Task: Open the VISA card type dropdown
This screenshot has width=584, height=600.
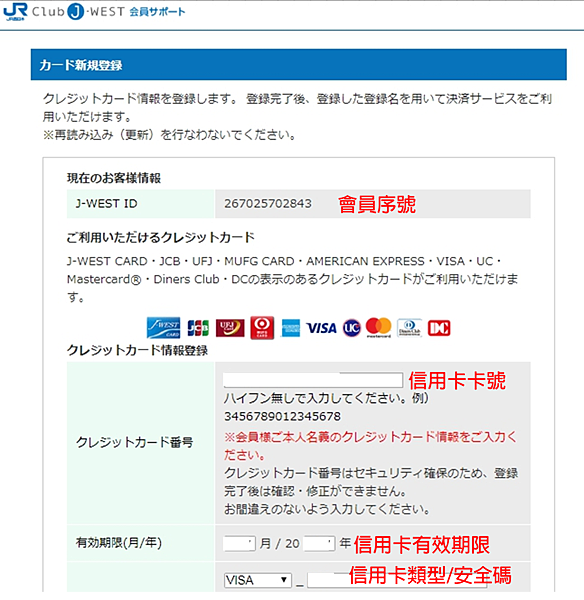Action: [x=258, y=580]
